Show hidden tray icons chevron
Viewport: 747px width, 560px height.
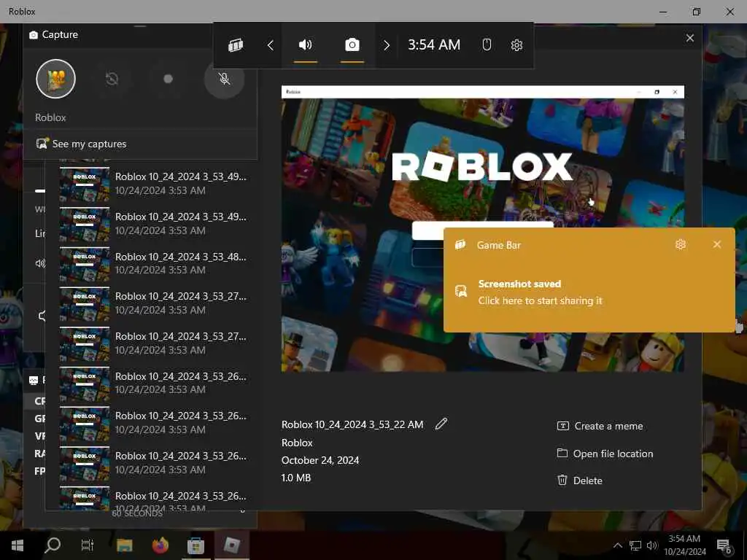pos(617,545)
